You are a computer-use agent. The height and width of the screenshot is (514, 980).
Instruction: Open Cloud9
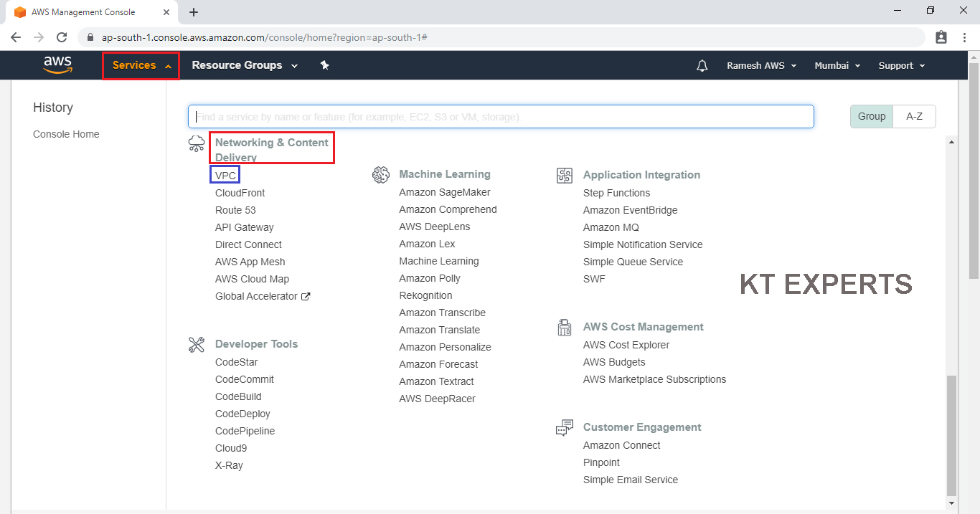tap(231, 448)
